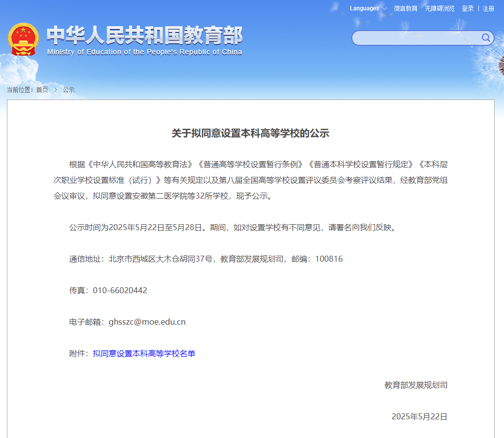This screenshot has height=438, width=504.
Task: Click the magnifier inside the search bar
Action: pos(485,38)
